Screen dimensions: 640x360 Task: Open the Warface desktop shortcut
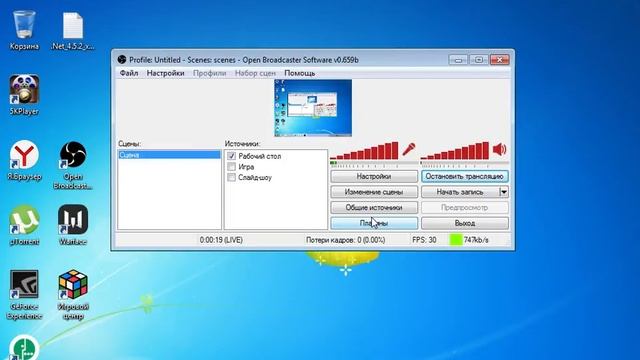click(73, 225)
